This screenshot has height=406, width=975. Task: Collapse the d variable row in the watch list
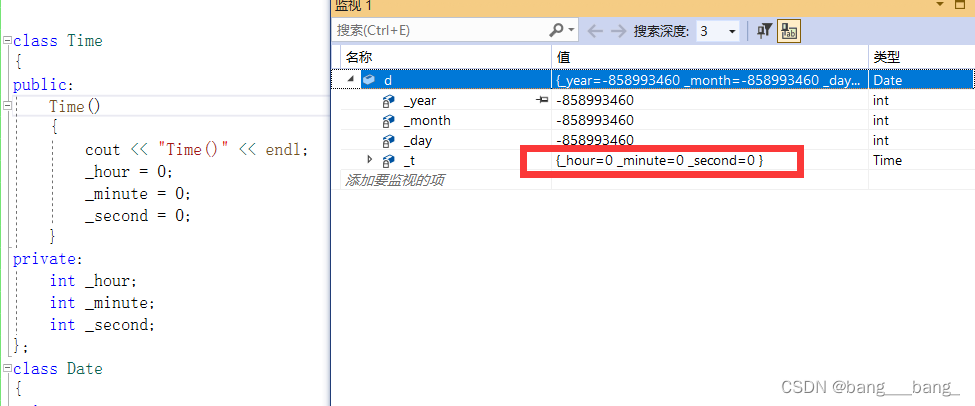(x=351, y=80)
